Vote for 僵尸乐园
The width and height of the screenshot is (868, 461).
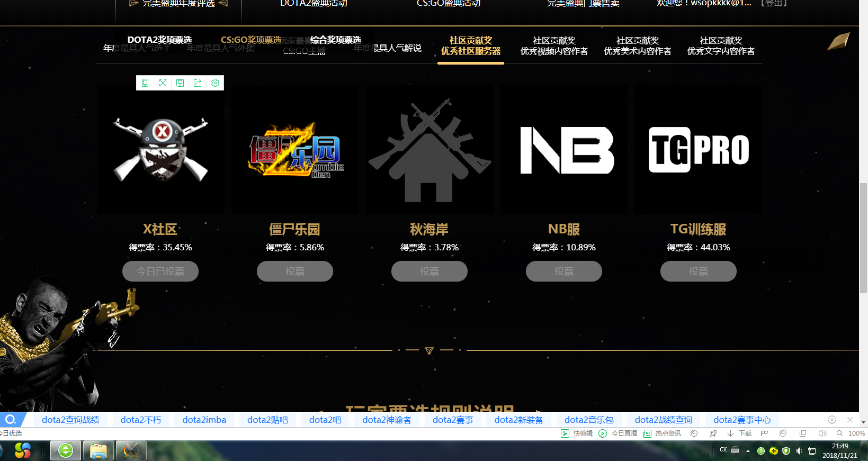click(295, 271)
